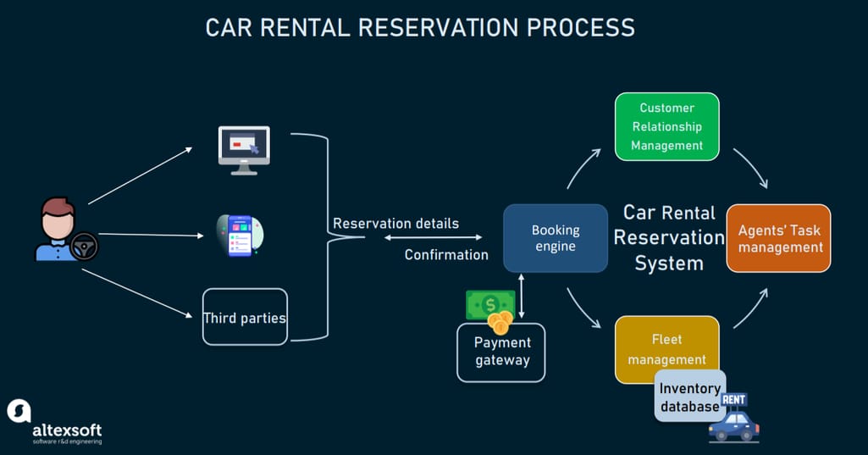868x455 pixels.
Task: Click the Customer Relationship Management box
Action: [x=667, y=127]
